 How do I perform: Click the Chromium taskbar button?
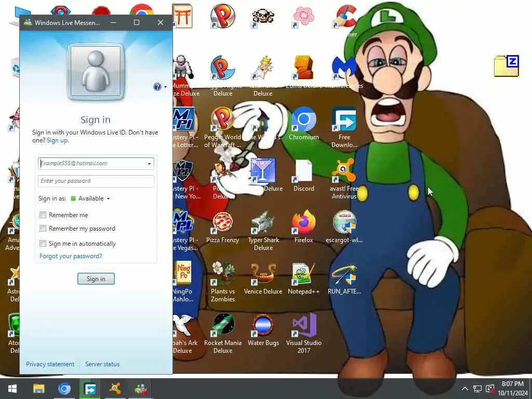point(64,389)
